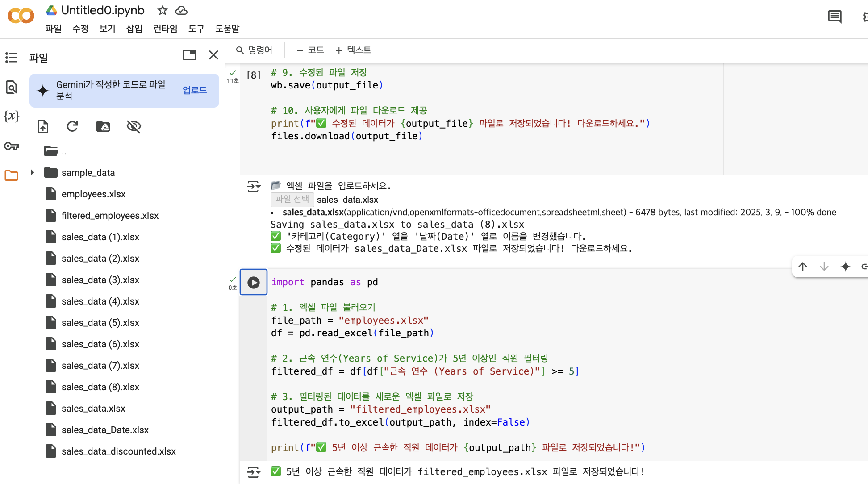Image resolution: width=868 pixels, height=484 pixels.
Task: Open filtered_employees.xlsx in file list
Action: [x=110, y=216]
